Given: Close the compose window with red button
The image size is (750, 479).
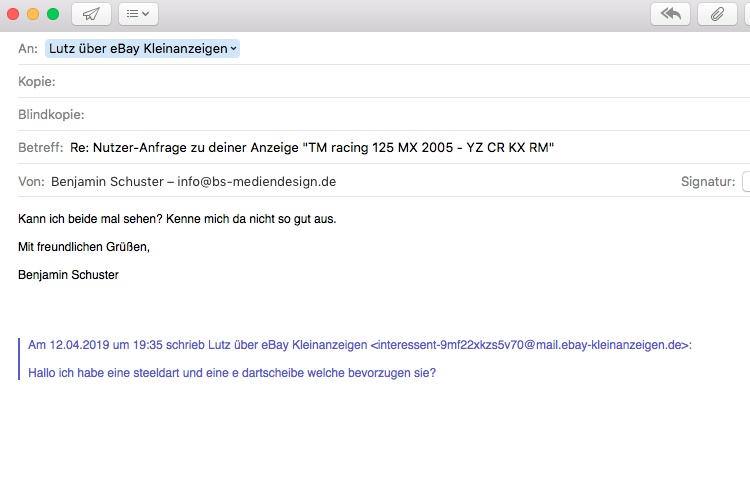Looking at the screenshot, I should tap(13, 14).
